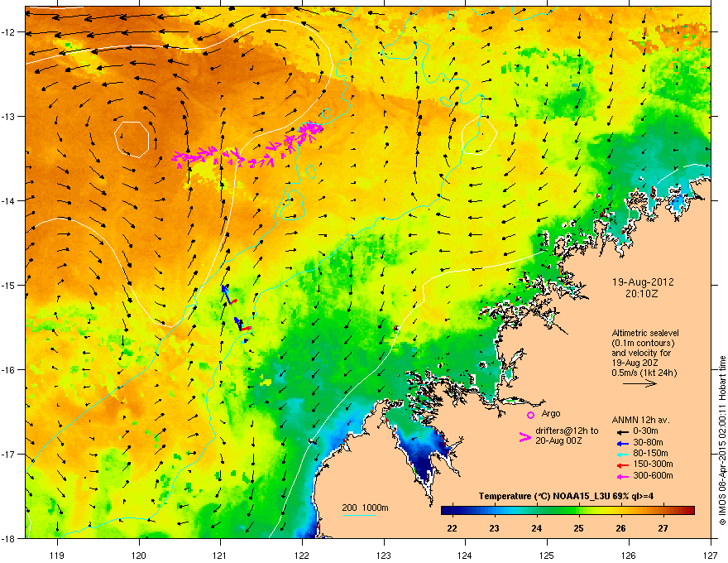
Task: Click latitude axis label '-16'
Action: (x=10, y=370)
